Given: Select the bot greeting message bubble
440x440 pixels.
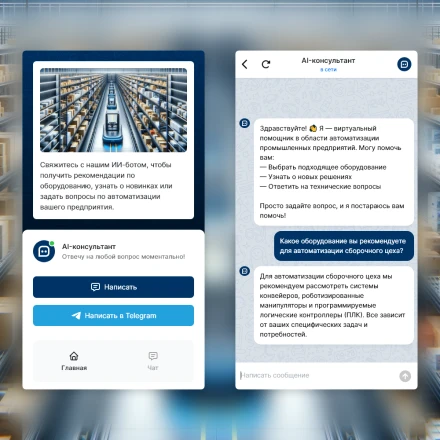Looking at the screenshot, I should point(334,172).
